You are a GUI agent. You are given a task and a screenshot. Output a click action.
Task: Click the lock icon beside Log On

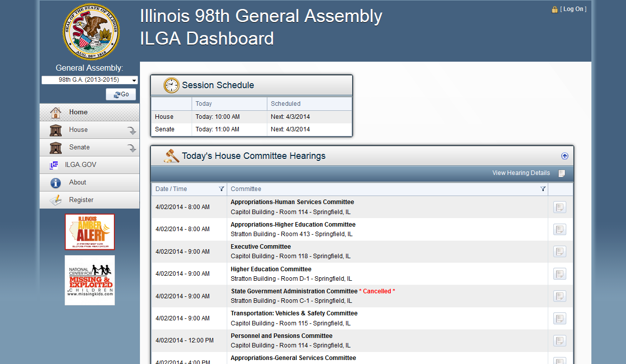554,10
